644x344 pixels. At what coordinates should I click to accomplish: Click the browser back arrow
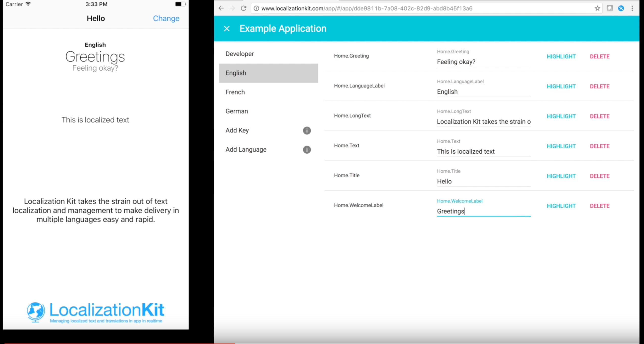[x=221, y=8]
